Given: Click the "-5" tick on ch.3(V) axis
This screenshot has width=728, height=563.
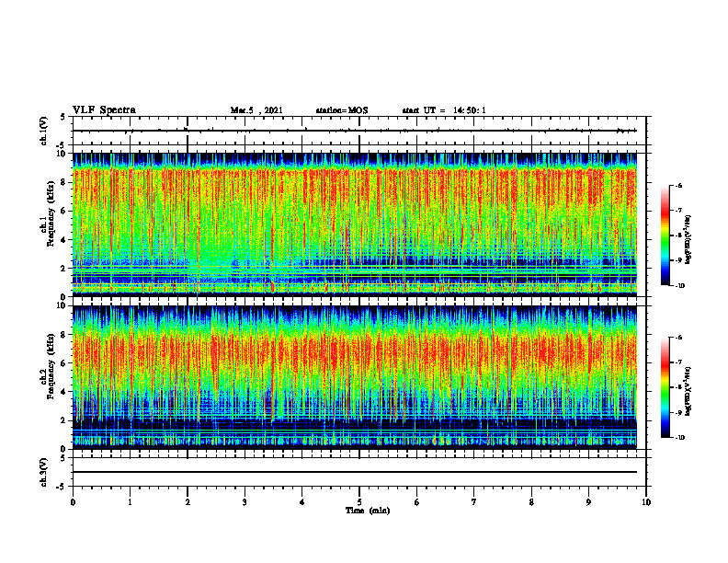Looking at the screenshot, I should [x=63, y=487].
